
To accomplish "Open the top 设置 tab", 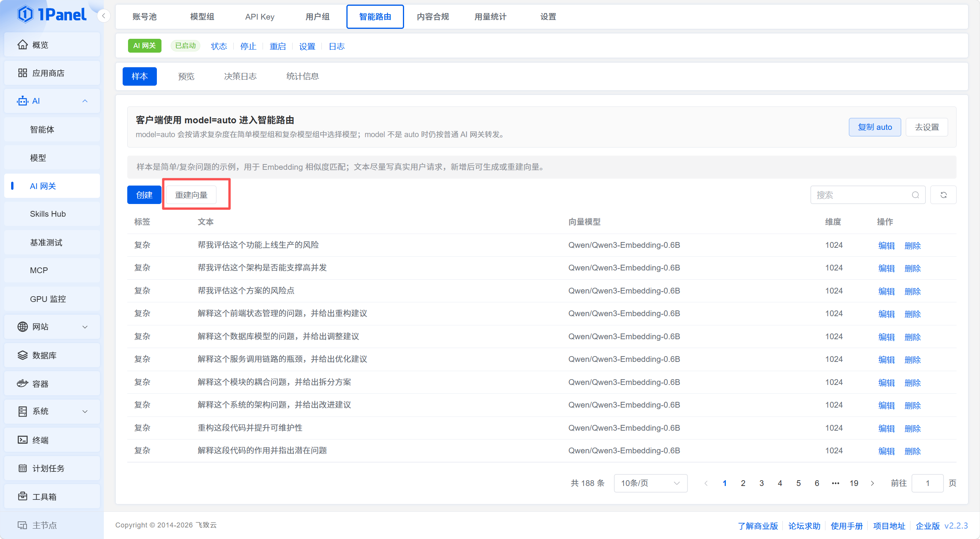I will coord(548,17).
